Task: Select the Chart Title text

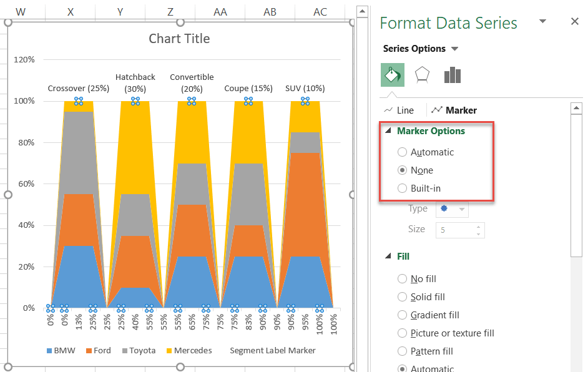Action: [179, 39]
